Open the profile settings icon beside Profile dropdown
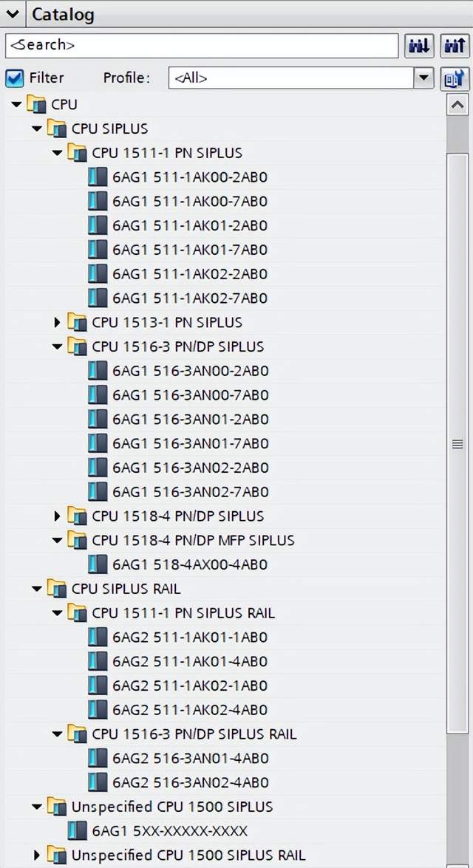This screenshot has width=473, height=868. pyautogui.click(x=455, y=78)
